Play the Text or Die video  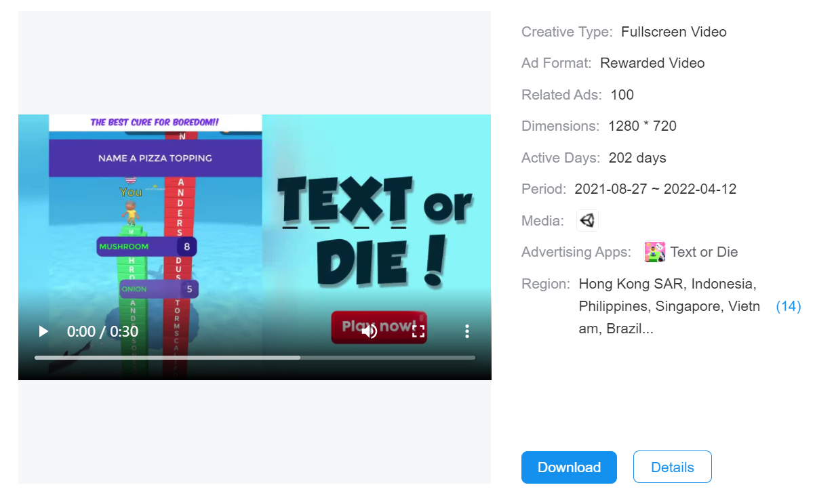(x=43, y=331)
